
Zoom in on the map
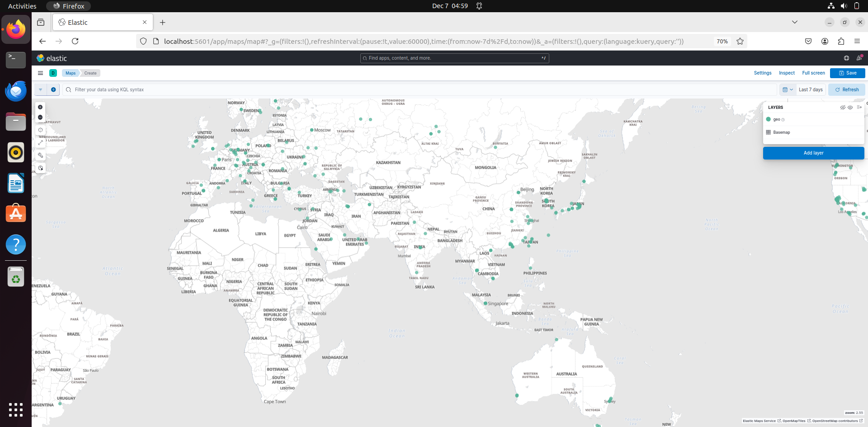(40, 107)
